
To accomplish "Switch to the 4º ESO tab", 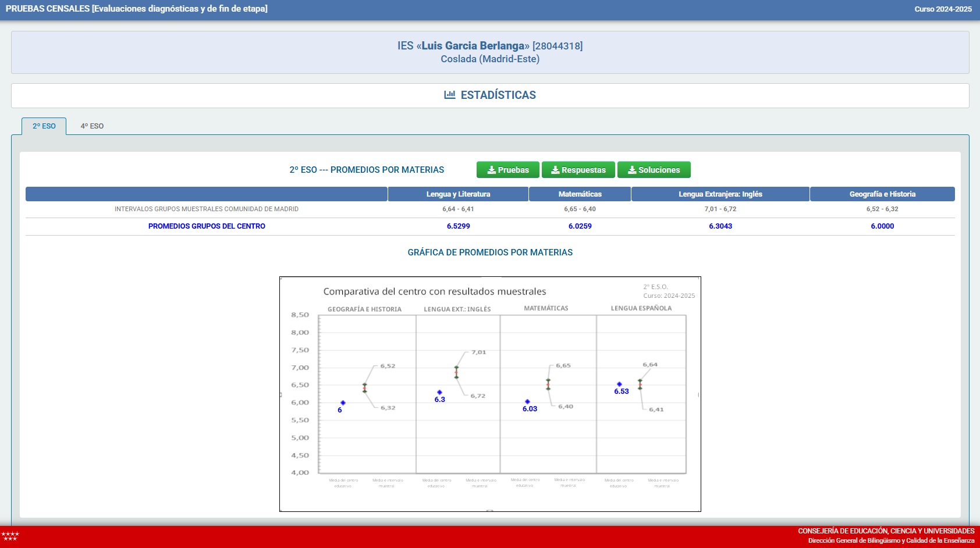I will click(x=92, y=126).
